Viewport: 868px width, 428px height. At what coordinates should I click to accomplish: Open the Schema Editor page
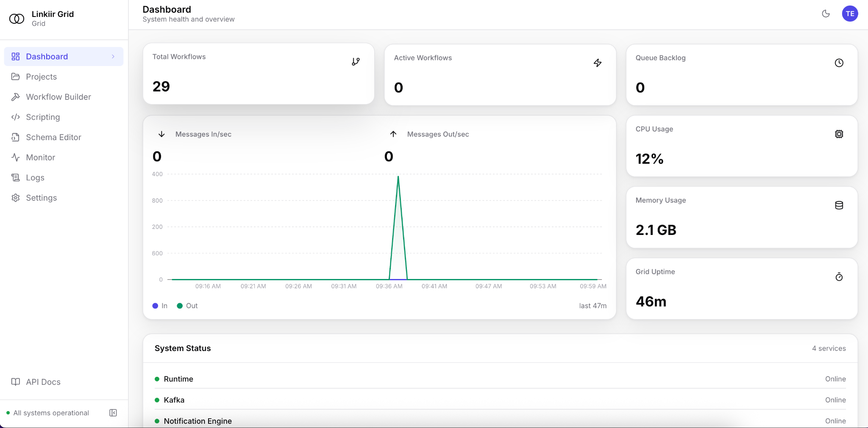coord(64,137)
